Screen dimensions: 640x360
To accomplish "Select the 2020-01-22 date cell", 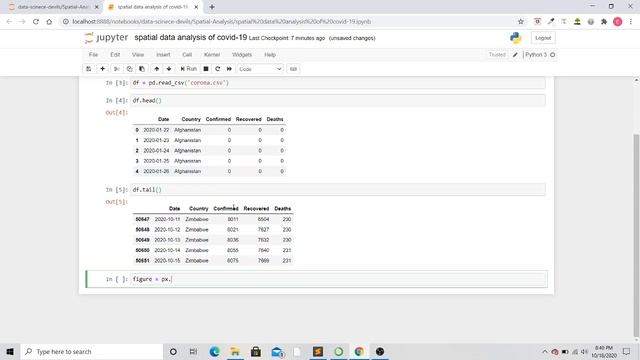I will 156,130.
